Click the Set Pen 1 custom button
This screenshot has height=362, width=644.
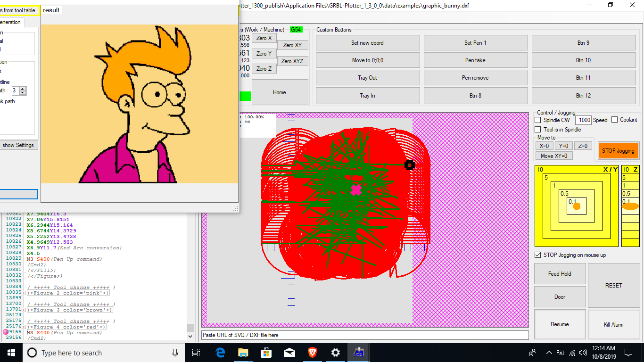click(475, 43)
